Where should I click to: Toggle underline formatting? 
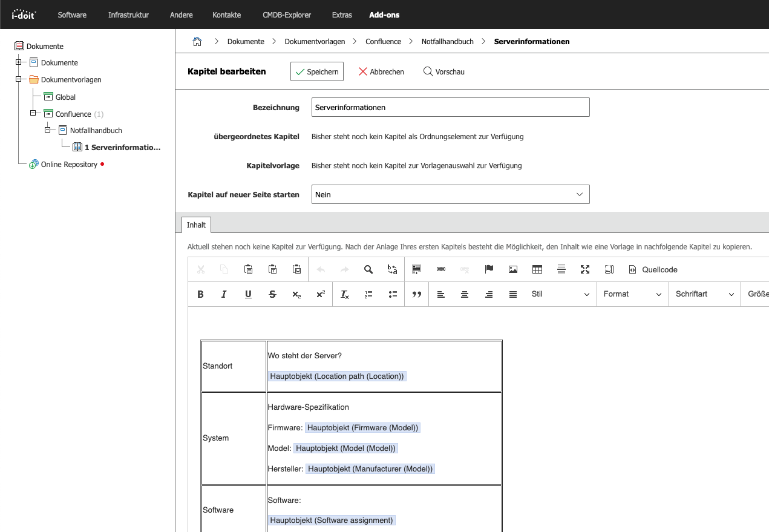tap(248, 294)
